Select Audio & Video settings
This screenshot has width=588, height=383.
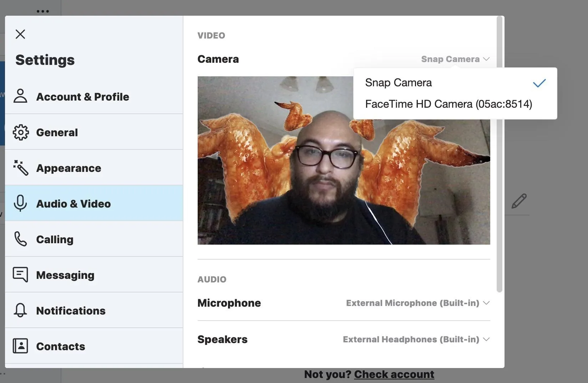94,203
